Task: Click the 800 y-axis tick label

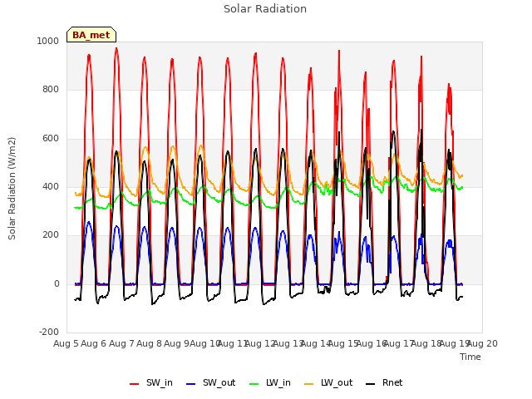Action: pyautogui.click(x=51, y=90)
